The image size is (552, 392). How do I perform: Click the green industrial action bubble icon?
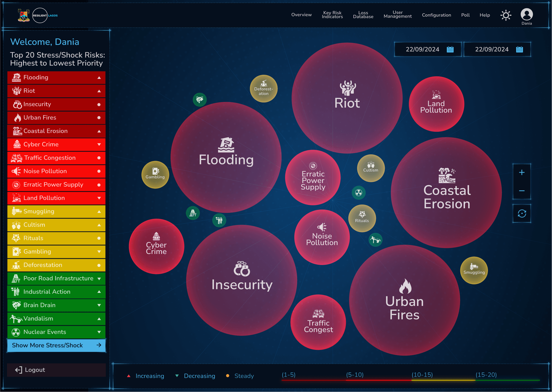[x=219, y=220]
